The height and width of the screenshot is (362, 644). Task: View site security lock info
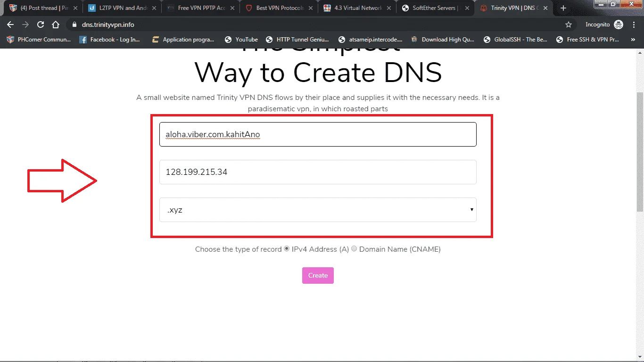click(x=74, y=25)
